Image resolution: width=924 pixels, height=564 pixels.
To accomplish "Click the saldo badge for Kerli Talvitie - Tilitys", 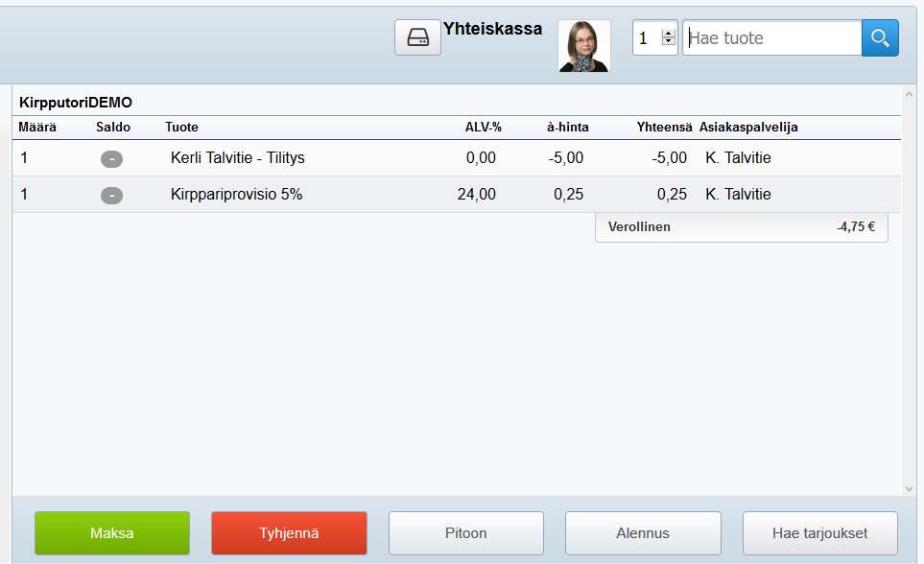I will pyautogui.click(x=111, y=158).
